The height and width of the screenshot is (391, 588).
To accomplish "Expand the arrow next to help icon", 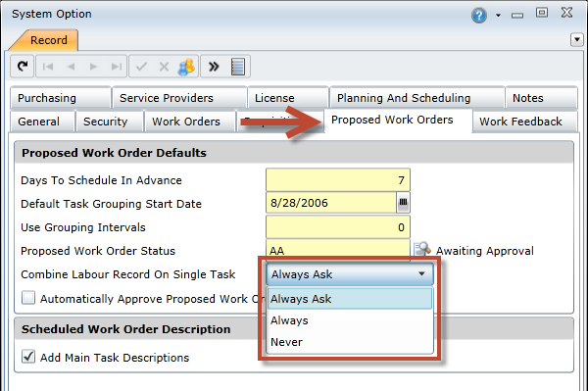I will [498, 16].
